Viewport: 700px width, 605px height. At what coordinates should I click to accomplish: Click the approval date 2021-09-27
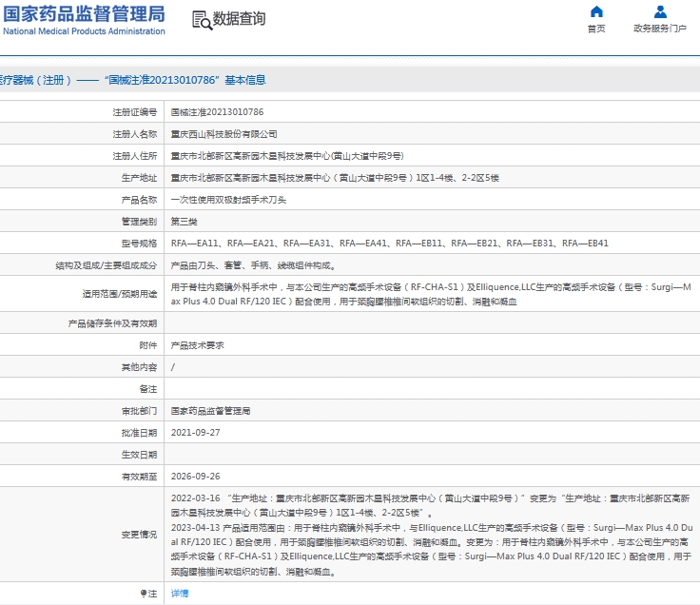tap(196, 433)
